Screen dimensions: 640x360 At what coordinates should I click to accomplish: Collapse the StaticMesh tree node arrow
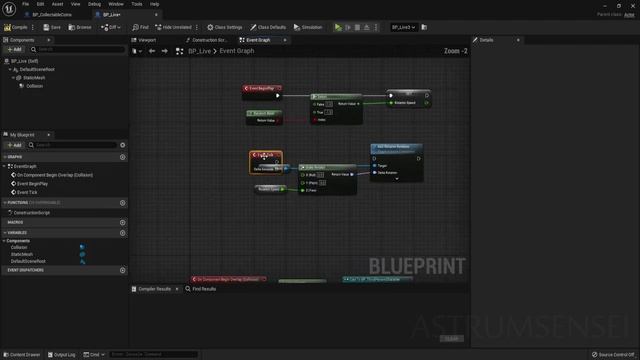tap(13, 78)
